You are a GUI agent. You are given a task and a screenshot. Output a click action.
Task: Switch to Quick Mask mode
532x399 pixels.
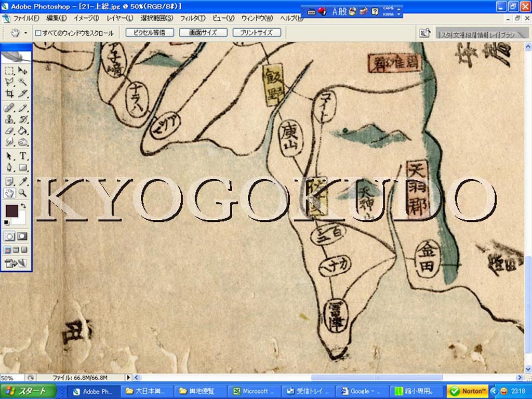click(22, 236)
